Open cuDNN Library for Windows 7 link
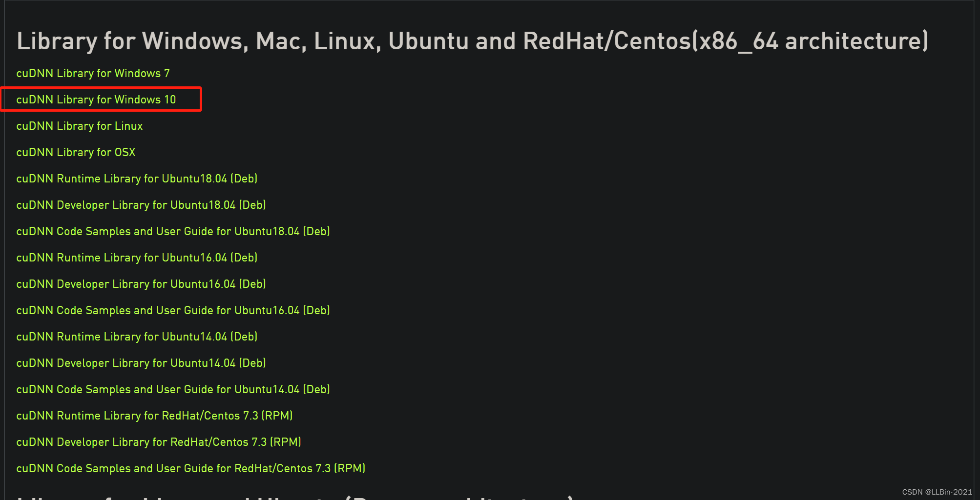 tap(93, 73)
